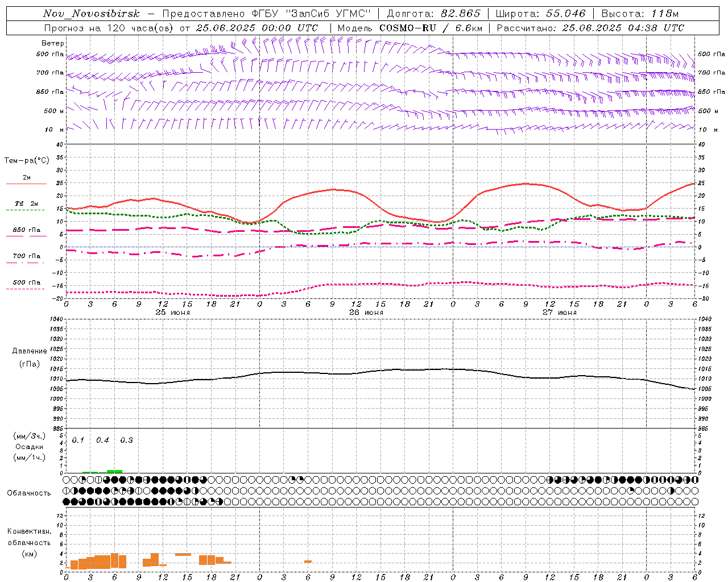728x582 pixels.
Task: Click the 0.3 precipitation amount
Action: coord(126,440)
